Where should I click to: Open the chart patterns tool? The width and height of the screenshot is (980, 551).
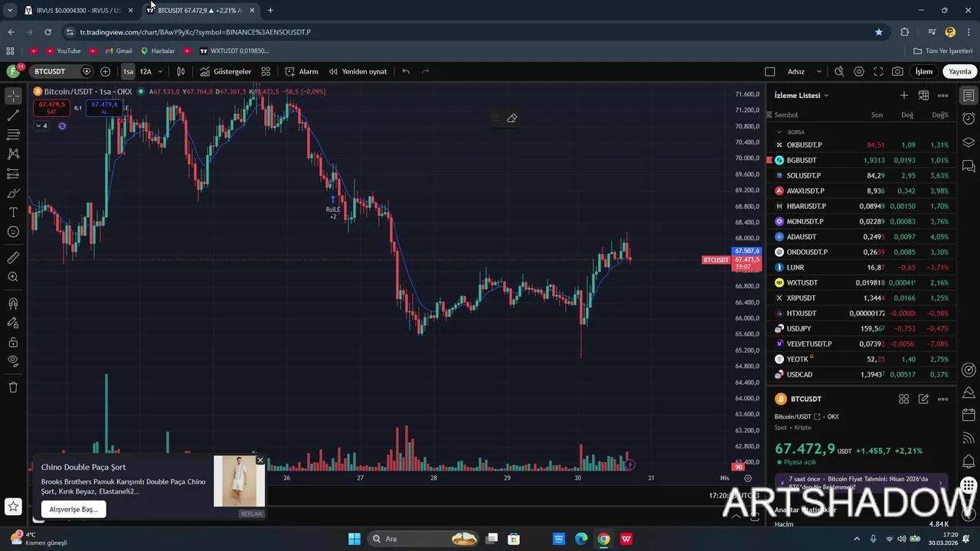pyautogui.click(x=13, y=154)
